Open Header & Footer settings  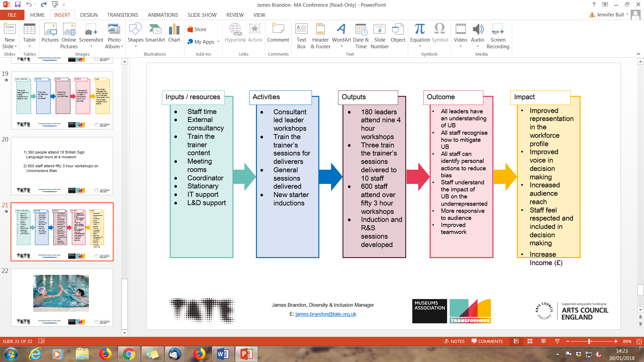click(320, 36)
